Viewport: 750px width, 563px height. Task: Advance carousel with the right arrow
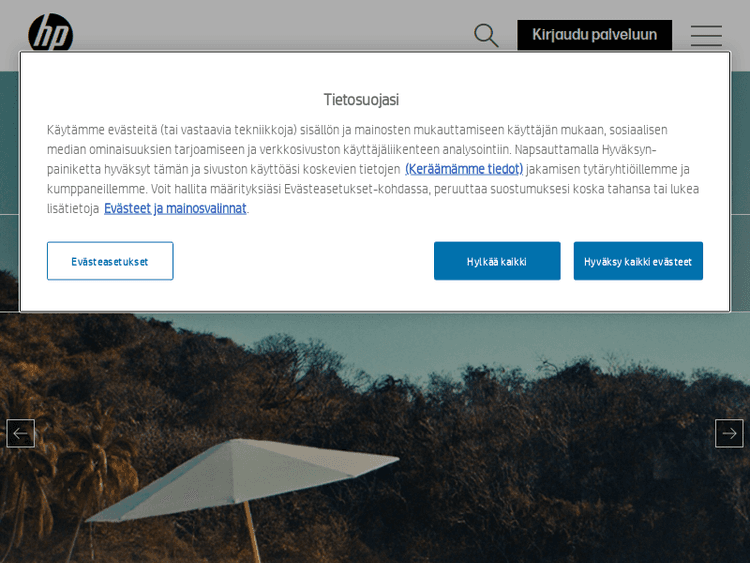coord(729,433)
